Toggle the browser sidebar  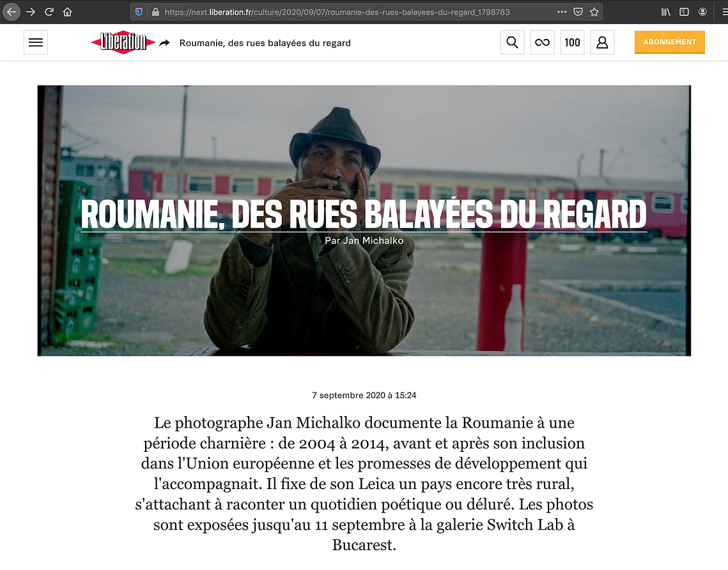point(685,12)
